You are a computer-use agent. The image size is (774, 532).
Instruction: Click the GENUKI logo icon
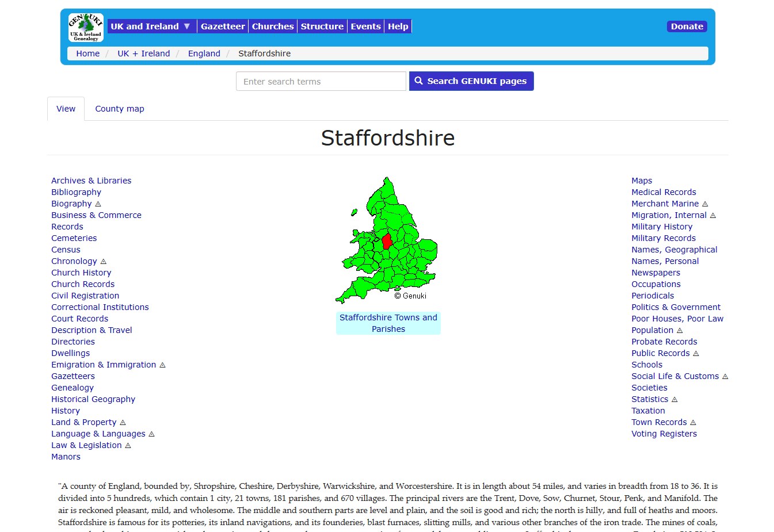click(86, 27)
